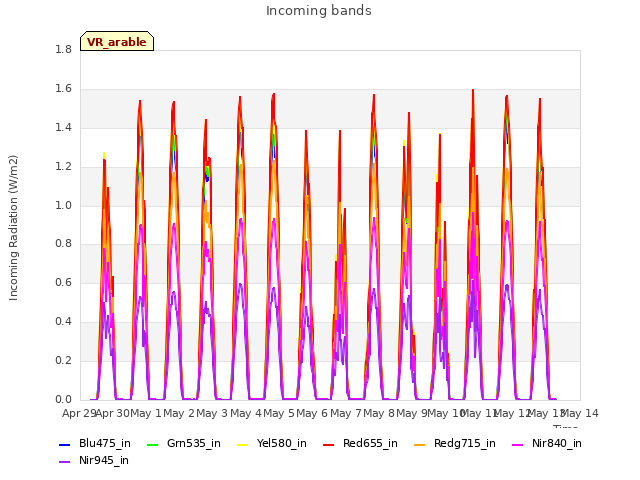Click the x-axis tick 'May 3'
This screenshot has width=640, height=480.
click(x=212, y=413)
